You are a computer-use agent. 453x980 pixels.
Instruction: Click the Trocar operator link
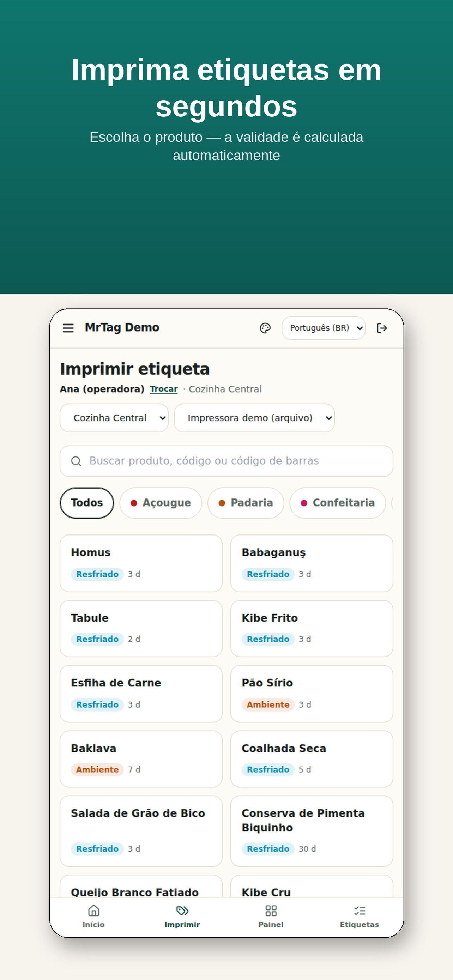point(164,389)
